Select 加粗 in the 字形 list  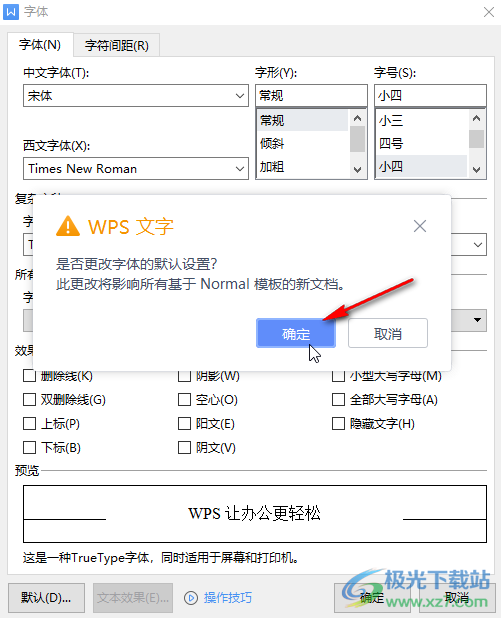pyautogui.click(x=302, y=167)
